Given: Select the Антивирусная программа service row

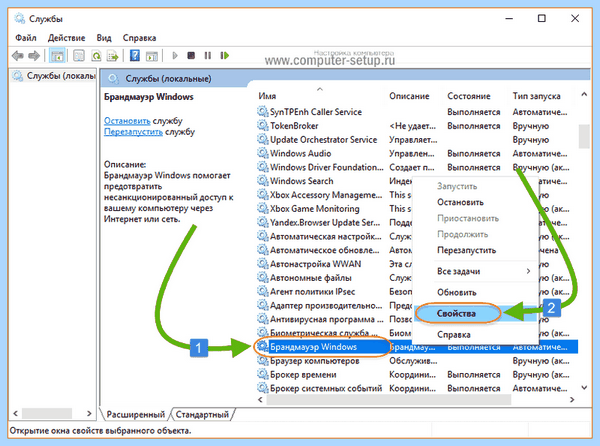Looking at the screenshot, I should coord(334,319).
